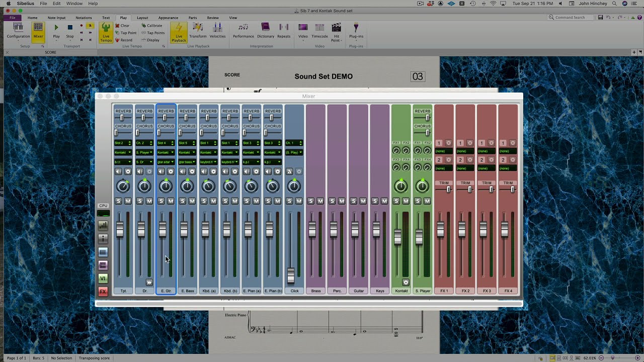
Task: Mute the Tpt. channel
Action: point(128,201)
